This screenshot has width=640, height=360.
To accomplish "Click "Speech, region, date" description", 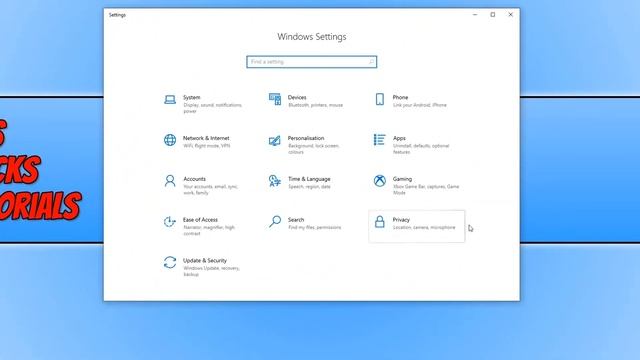I will click(309, 187).
